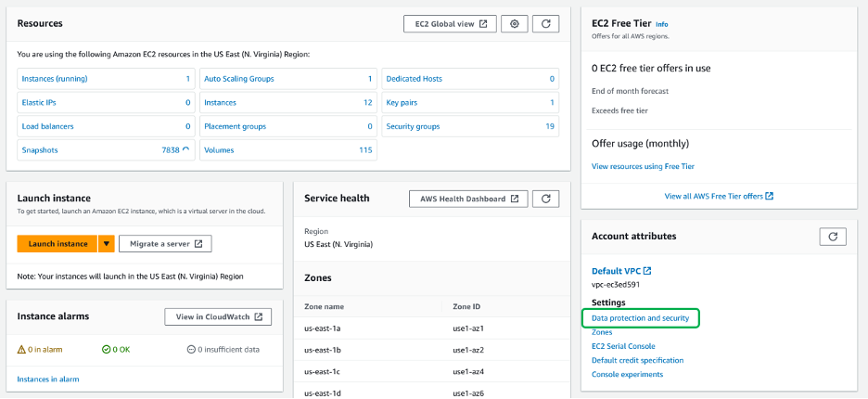Select the use1-az2 zone ID
The width and height of the screenshot is (868, 399).
pyautogui.click(x=468, y=350)
